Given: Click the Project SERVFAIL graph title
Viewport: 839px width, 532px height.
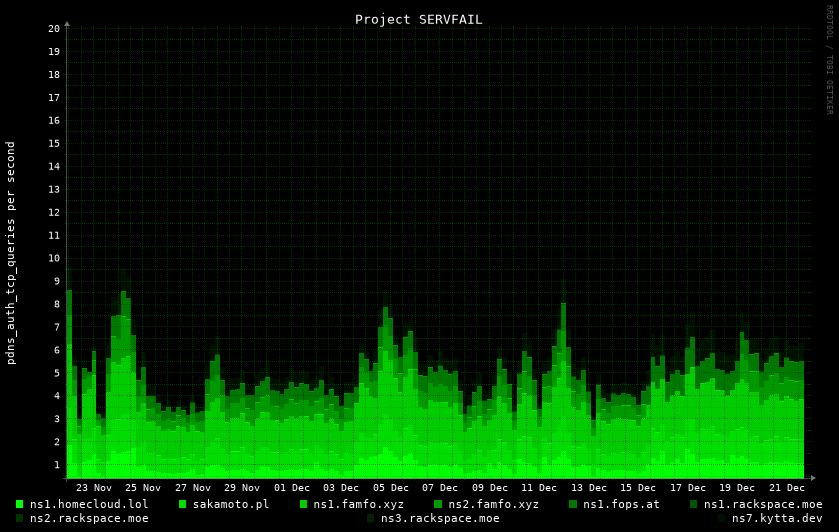Looking at the screenshot, I should point(418,19).
